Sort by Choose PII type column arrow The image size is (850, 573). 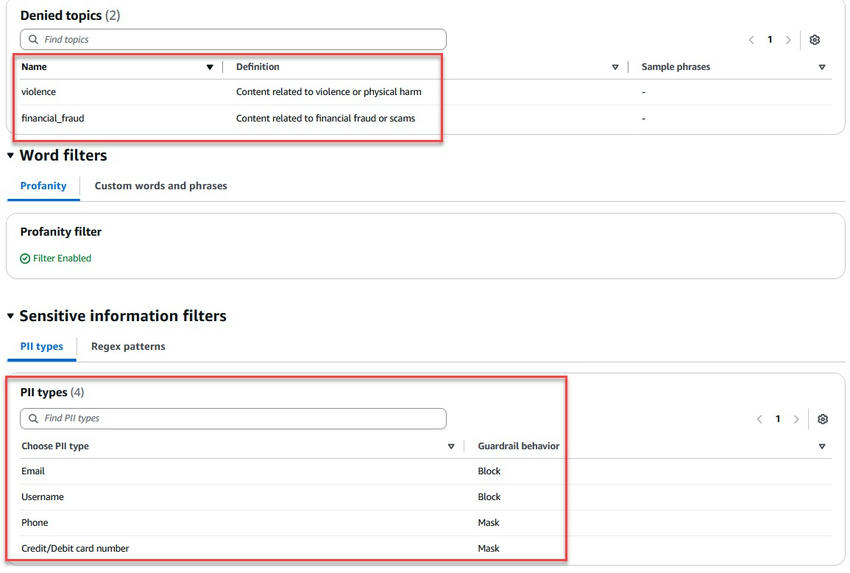tap(451, 447)
